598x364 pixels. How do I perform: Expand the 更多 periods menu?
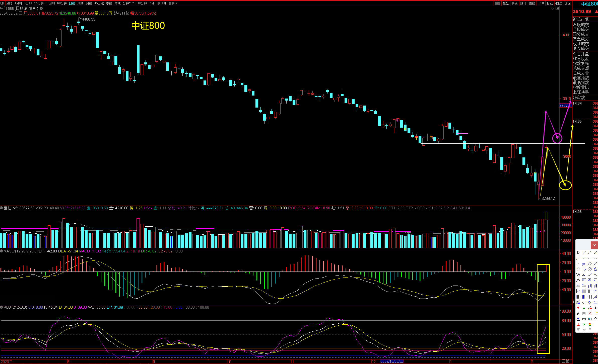point(173,3)
